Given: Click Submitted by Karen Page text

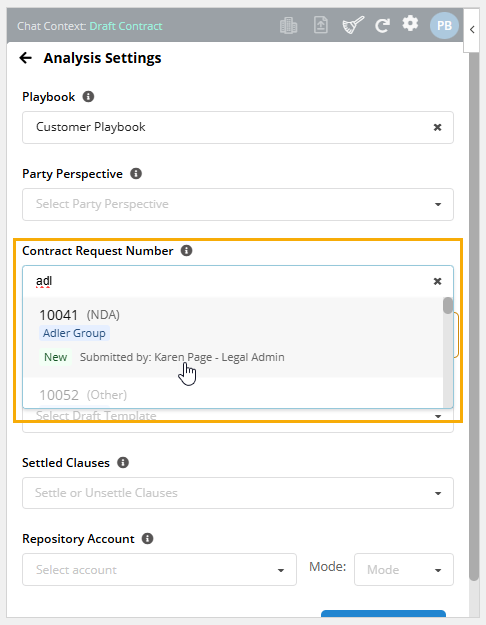Looking at the screenshot, I should tap(182, 357).
